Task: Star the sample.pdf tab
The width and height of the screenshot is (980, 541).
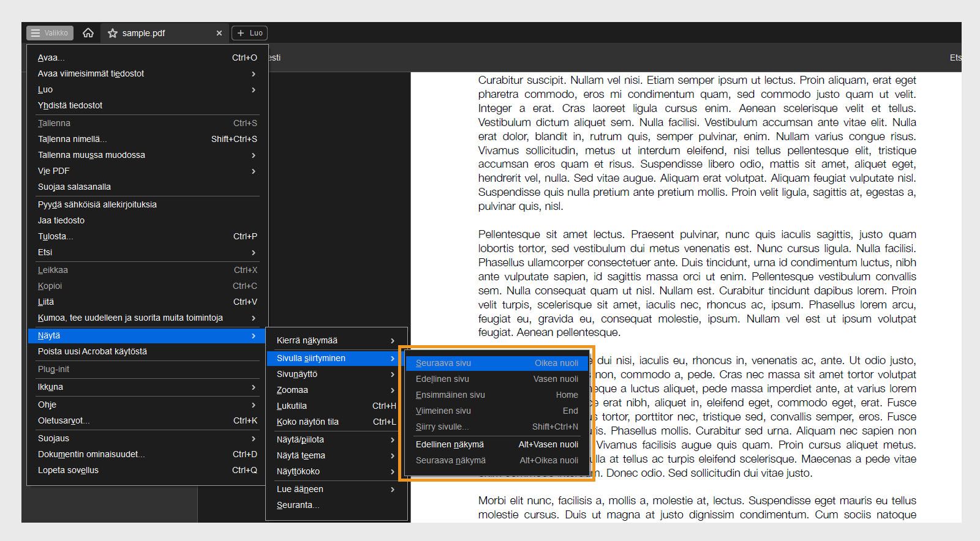Action: (113, 33)
